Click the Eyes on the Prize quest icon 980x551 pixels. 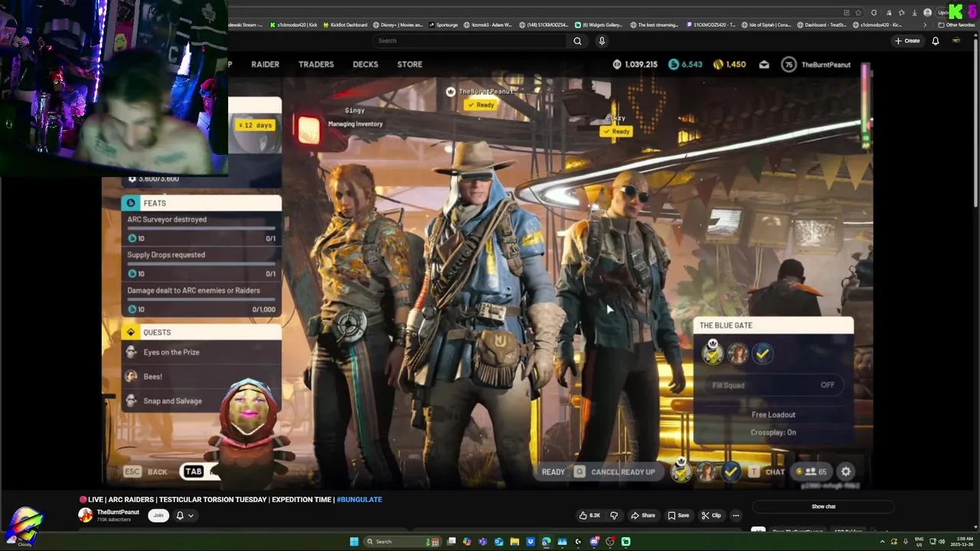[x=131, y=352]
